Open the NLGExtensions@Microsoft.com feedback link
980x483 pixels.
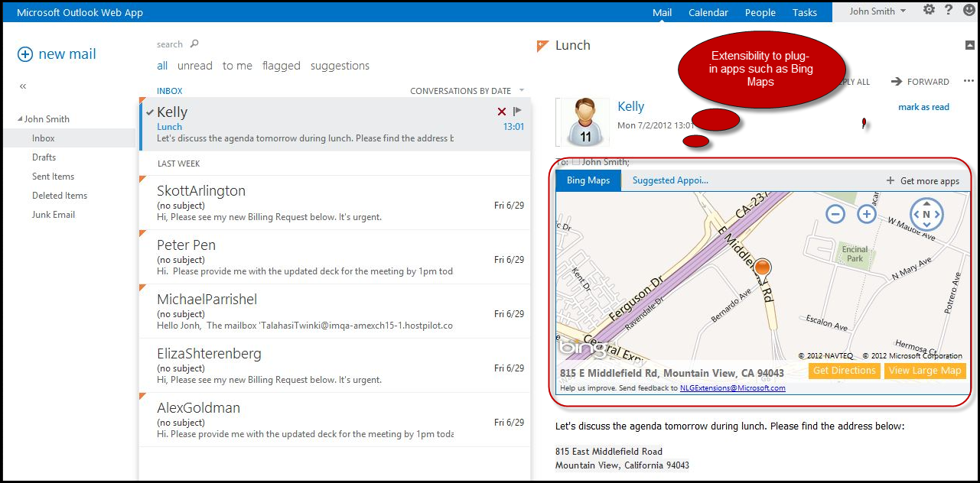tap(733, 388)
